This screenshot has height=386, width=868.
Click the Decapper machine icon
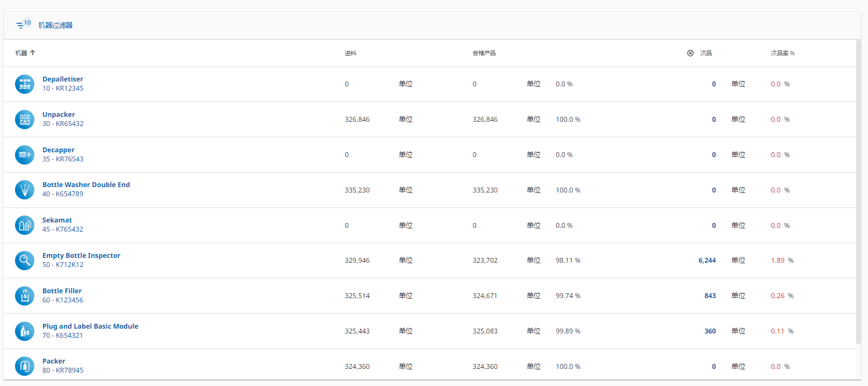[25, 155]
